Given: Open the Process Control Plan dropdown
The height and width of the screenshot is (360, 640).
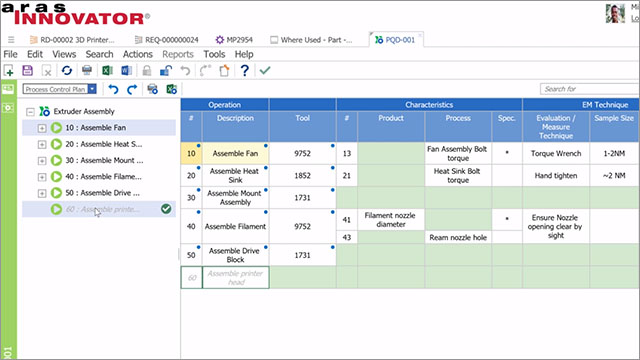Looking at the screenshot, I should [92, 89].
